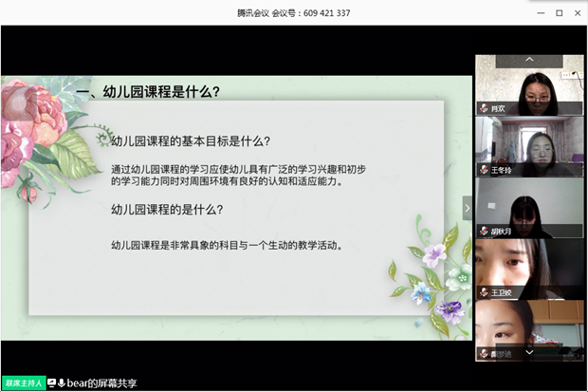Select 王冬玲's video thumbnail
Viewport: 588px width, 392px height.
tap(529, 145)
